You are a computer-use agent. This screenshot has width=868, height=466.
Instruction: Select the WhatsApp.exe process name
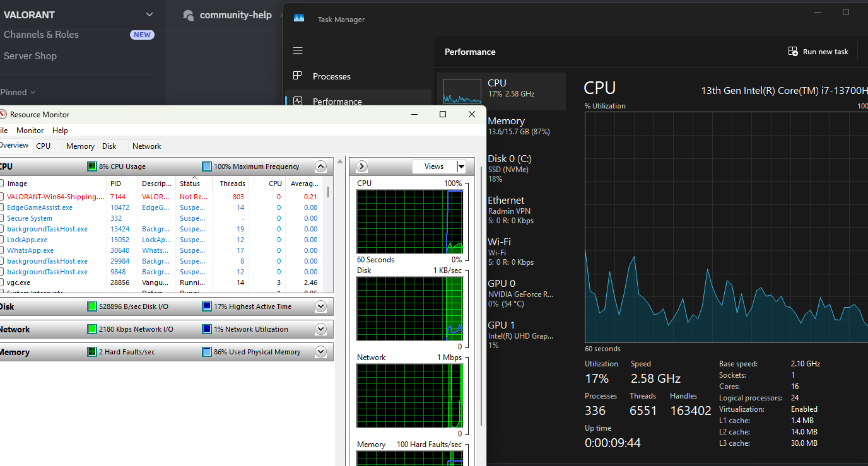(30, 250)
